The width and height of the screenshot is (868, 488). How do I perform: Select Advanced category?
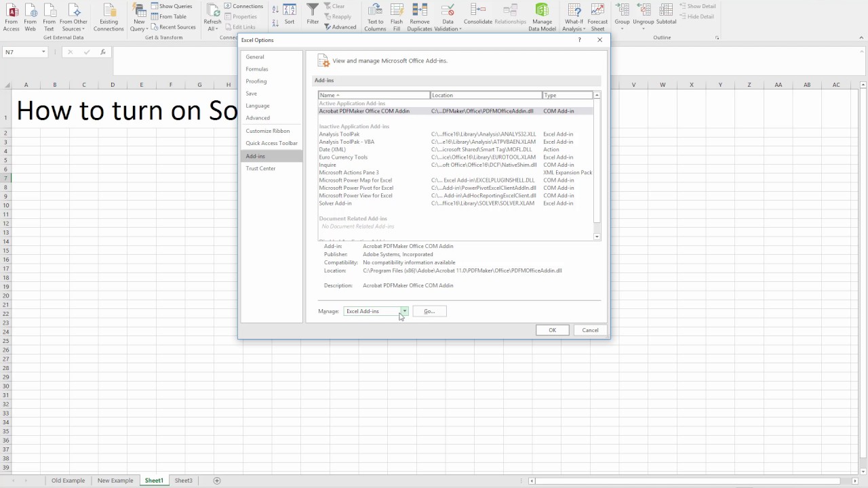click(271, 118)
